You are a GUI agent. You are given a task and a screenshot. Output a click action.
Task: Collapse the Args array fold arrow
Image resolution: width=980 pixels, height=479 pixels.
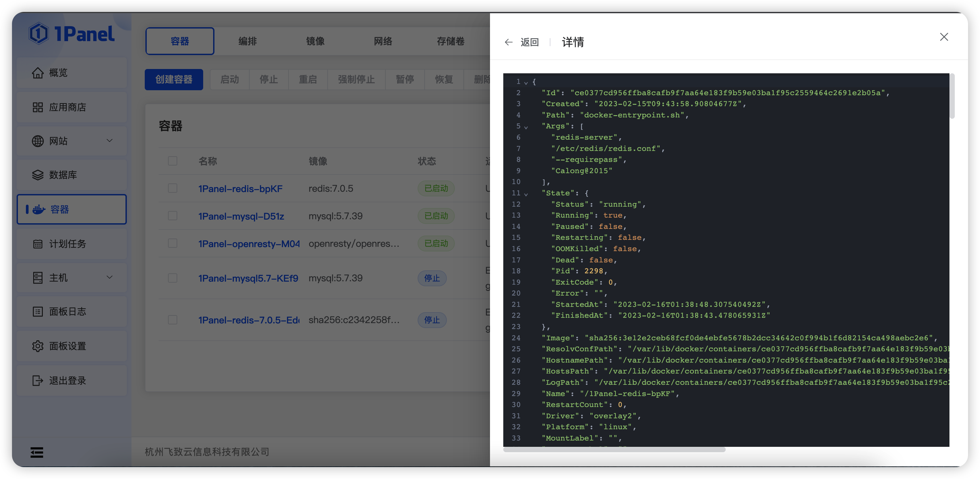pos(526,127)
